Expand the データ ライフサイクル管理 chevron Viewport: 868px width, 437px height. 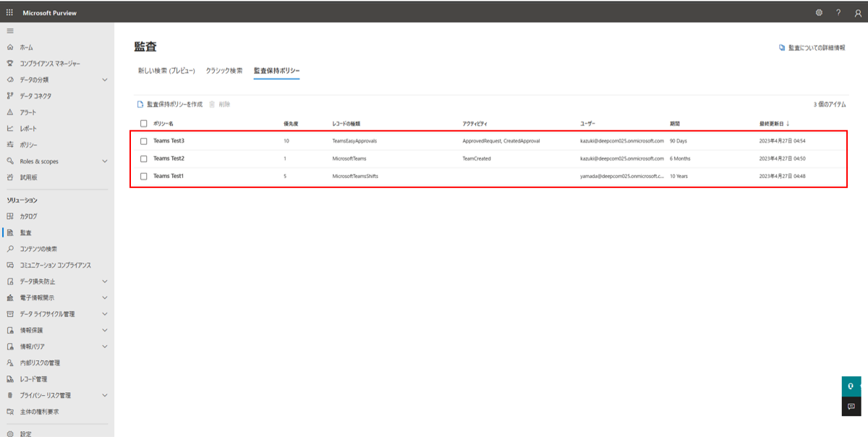point(105,314)
